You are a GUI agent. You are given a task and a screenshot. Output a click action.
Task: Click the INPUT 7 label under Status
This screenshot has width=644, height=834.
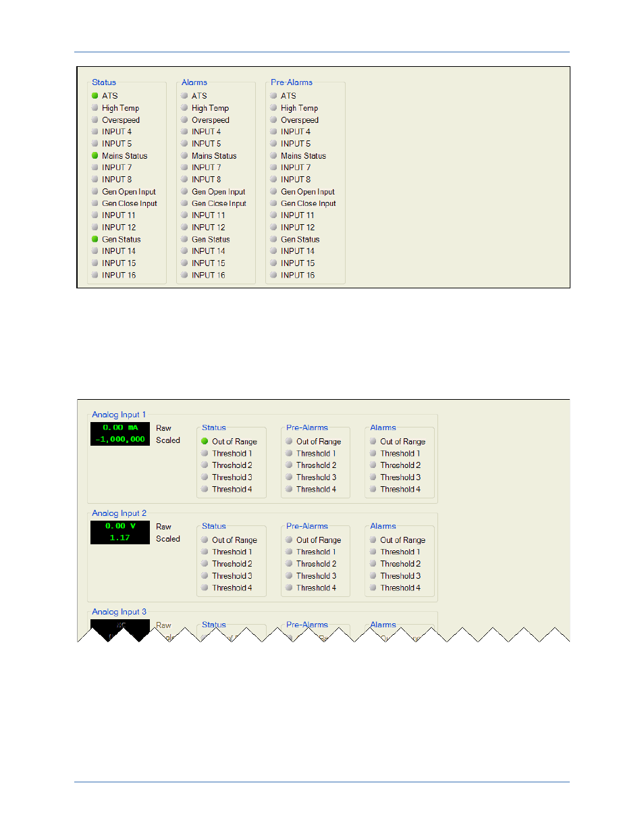(x=117, y=167)
